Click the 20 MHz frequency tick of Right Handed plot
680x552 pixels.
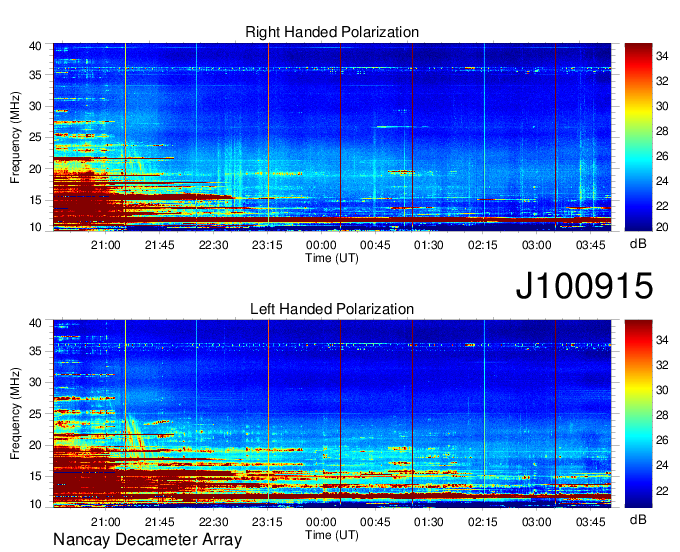[36, 169]
